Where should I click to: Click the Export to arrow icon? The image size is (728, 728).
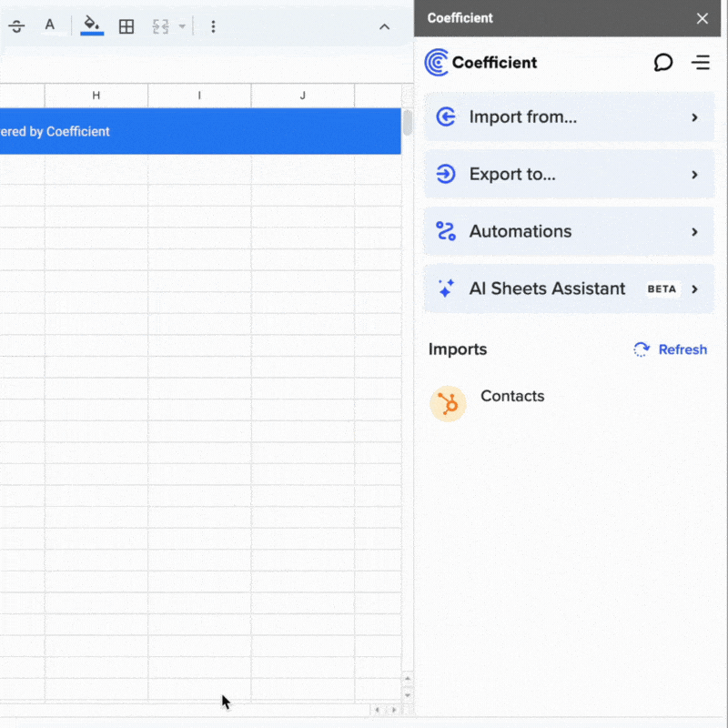point(446,174)
